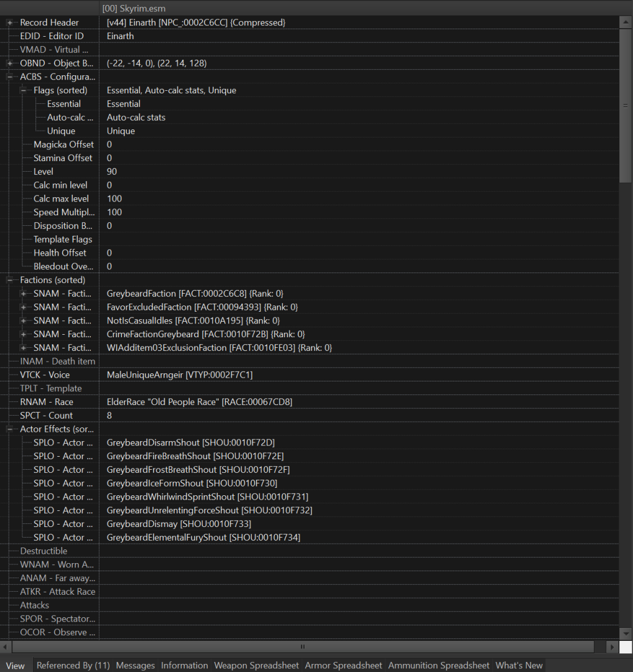Select the OCOR - Observe row

(x=310, y=632)
